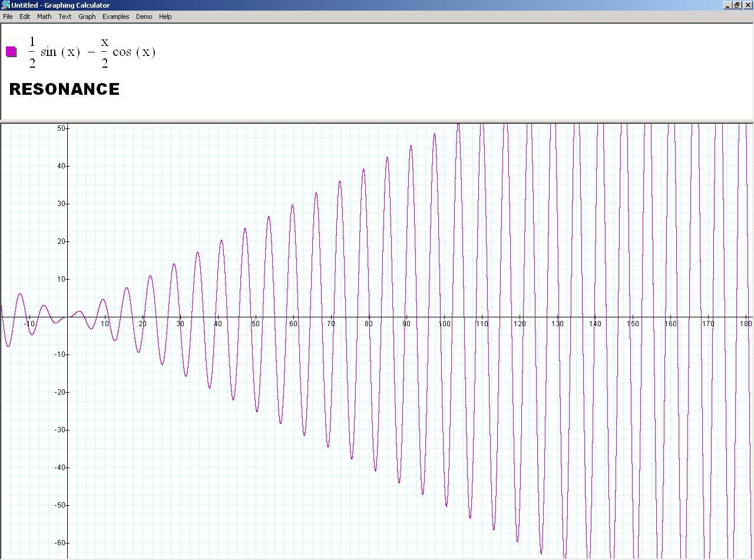This screenshot has width=754, height=560.
Task: Click the x-axis label 180
Action: pos(746,324)
